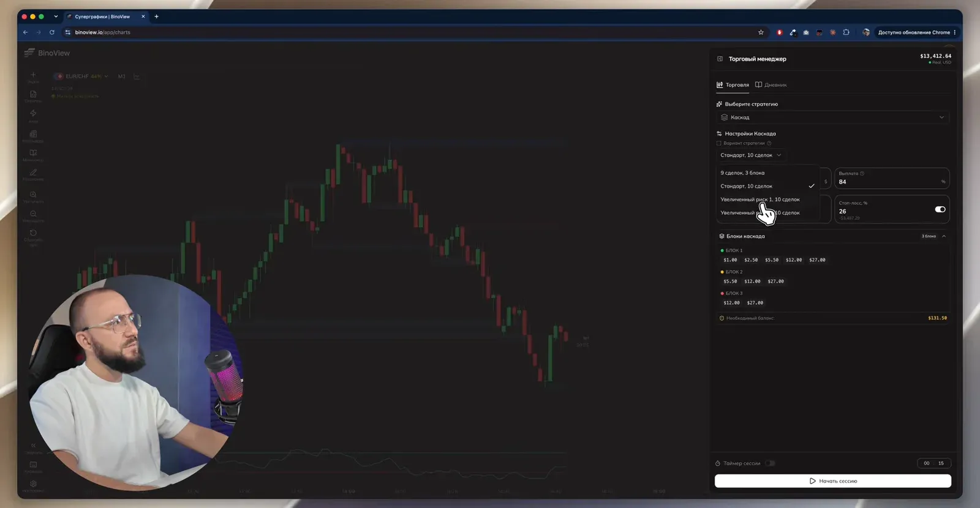Enable the Таймер сессии switch
The height and width of the screenshot is (508, 980).
pos(770,463)
